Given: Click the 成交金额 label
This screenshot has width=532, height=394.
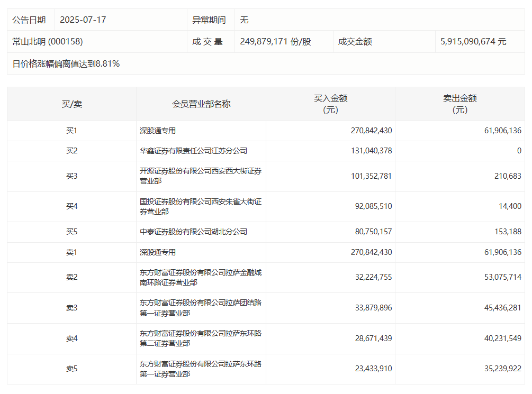Looking at the screenshot, I should [355, 41].
